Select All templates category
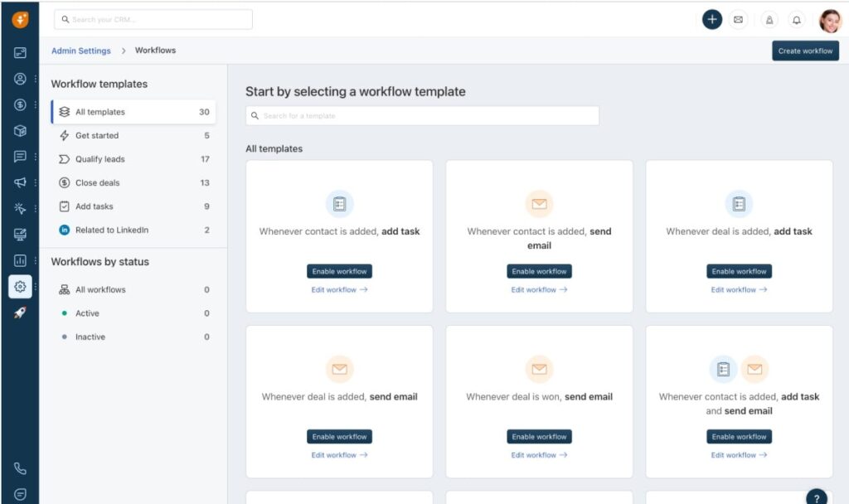 (133, 112)
